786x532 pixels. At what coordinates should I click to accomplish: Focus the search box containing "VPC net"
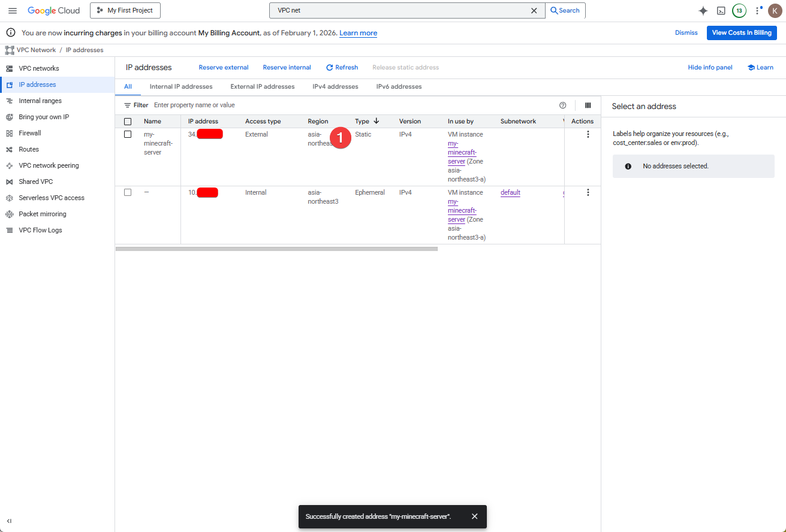[x=400, y=10]
